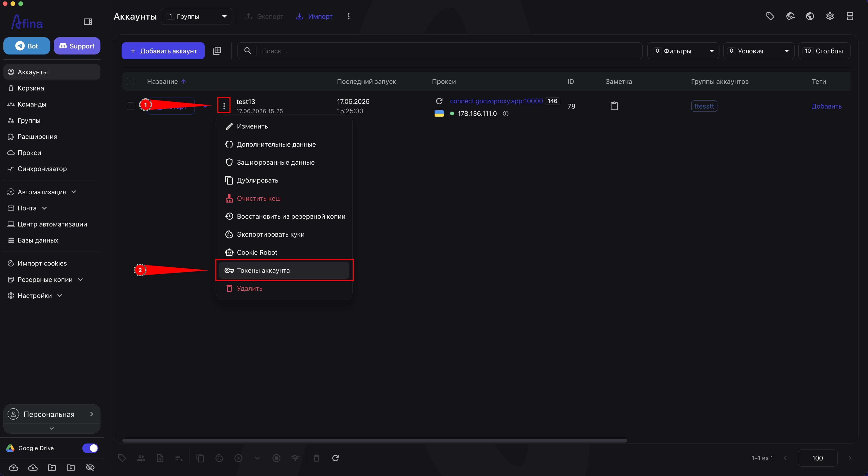Open three-dot menu for test13
Screen dimensions: 868x476
[224, 106]
